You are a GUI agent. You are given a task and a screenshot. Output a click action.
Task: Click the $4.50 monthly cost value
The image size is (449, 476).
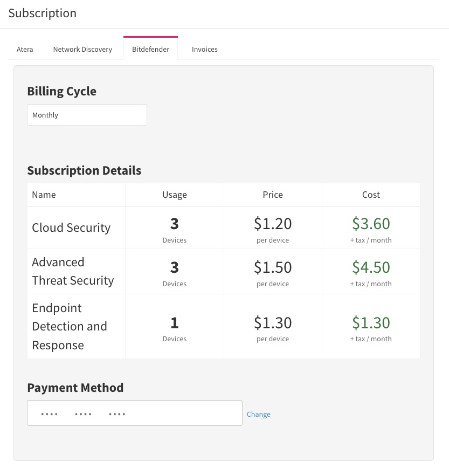(371, 267)
